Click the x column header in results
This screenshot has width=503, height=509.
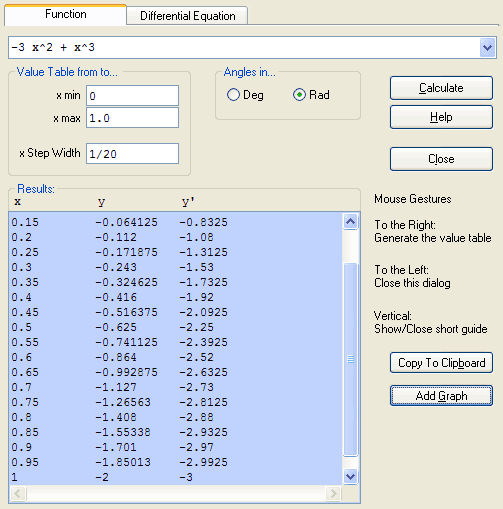(x=18, y=202)
